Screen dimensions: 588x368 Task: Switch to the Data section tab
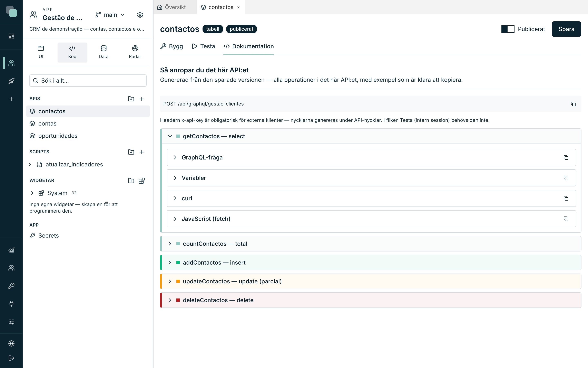point(104,52)
